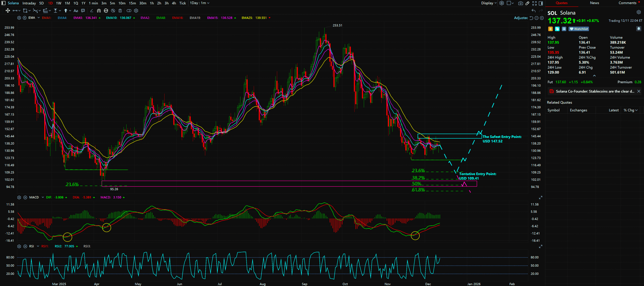Open MACD indicator settings gear

coord(19,198)
